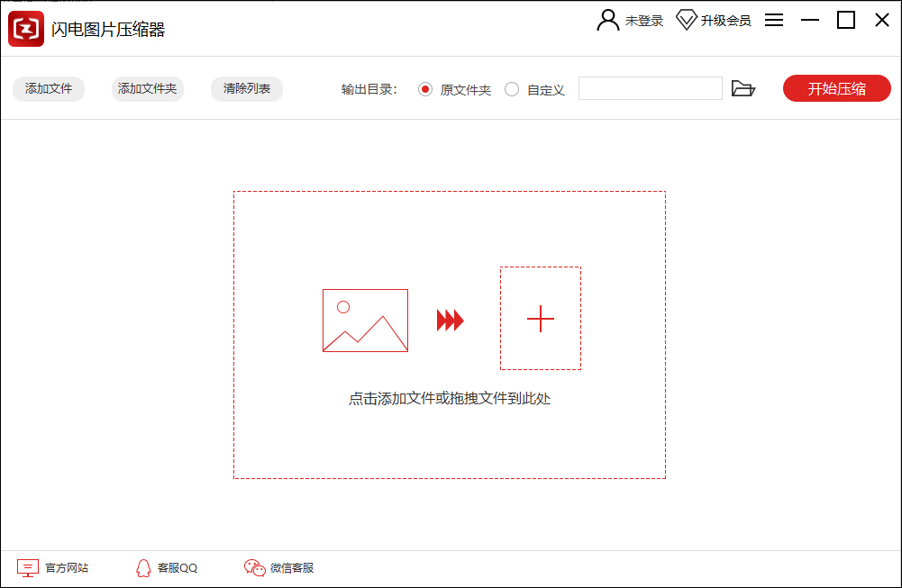Click the triple arrow icon

(x=450, y=321)
